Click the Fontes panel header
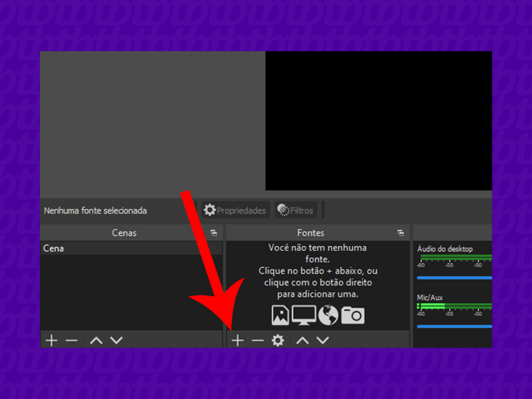This screenshot has height=399, width=532. tap(311, 233)
